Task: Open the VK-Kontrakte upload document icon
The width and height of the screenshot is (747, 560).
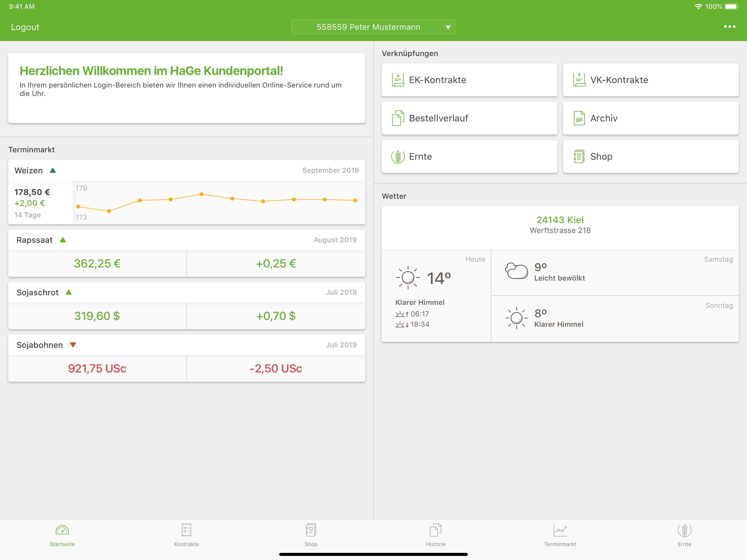Action: (579, 80)
